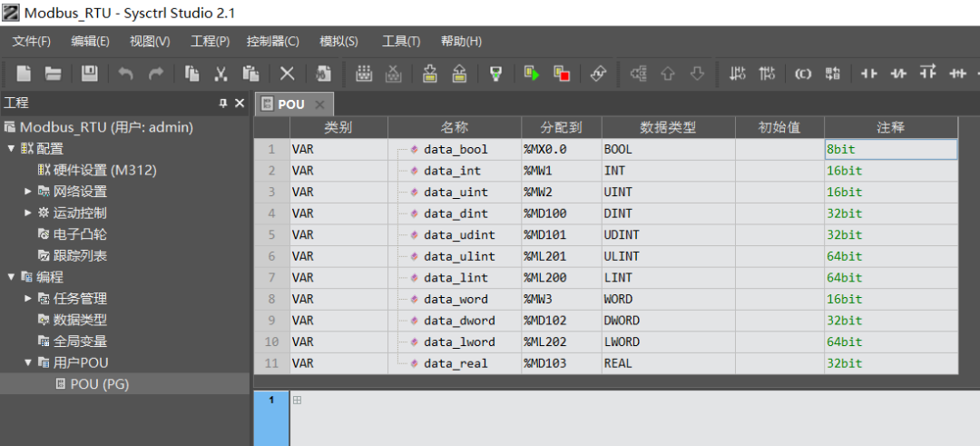The width and height of the screenshot is (980, 446).
Task: Pin the 工程 panel
Action: (x=223, y=104)
